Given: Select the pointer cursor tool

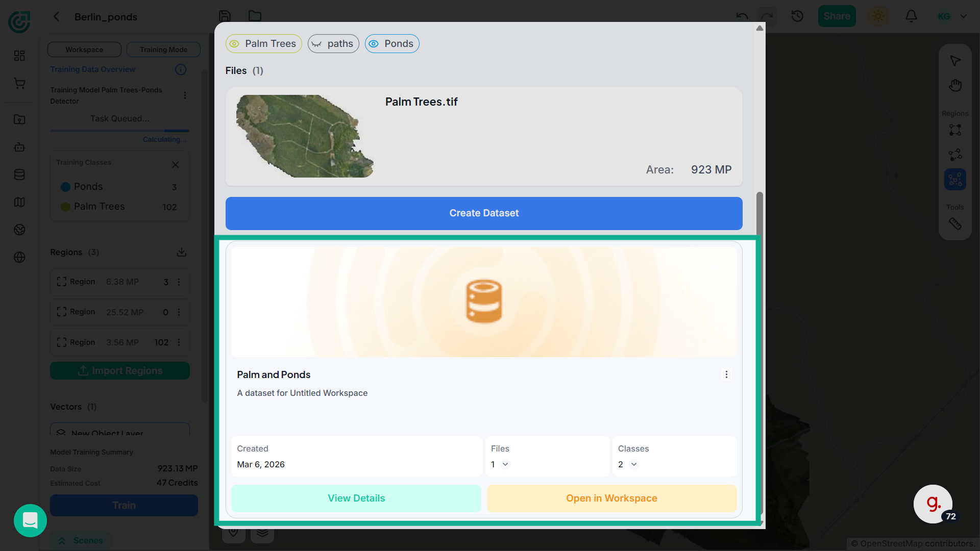Looking at the screenshot, I should pyautogui.click(x=955, y=61).
